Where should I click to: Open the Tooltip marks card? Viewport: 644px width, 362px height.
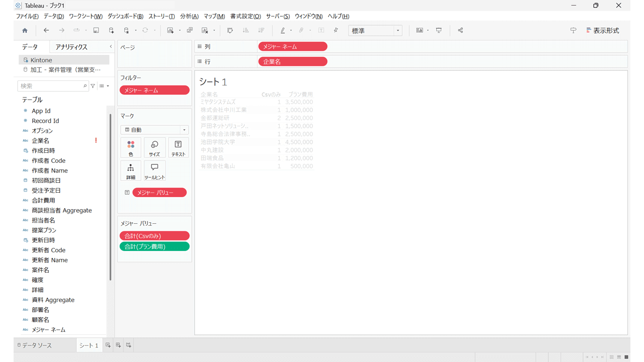(x=154, y=170)
